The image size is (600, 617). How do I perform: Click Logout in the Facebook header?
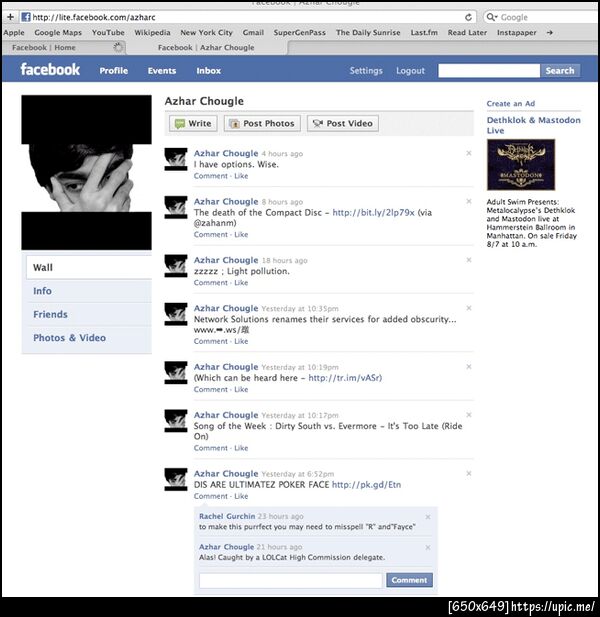point(410,70)
